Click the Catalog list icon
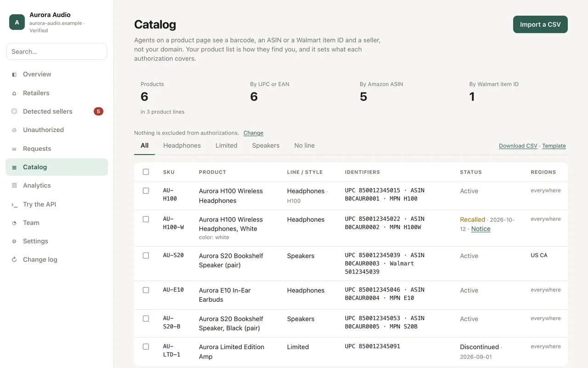 [14, 167]
